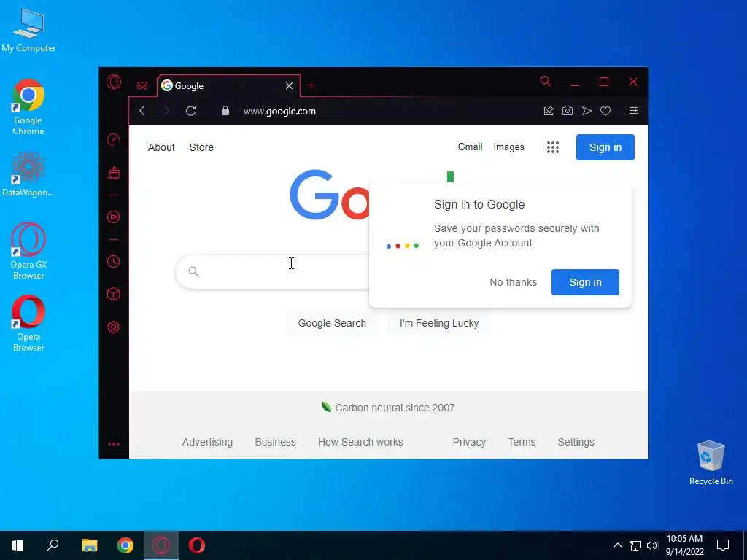Open Carbon neutral since 2007 link
This screenshot has height=560, width=747.
(x=395, y=408)
